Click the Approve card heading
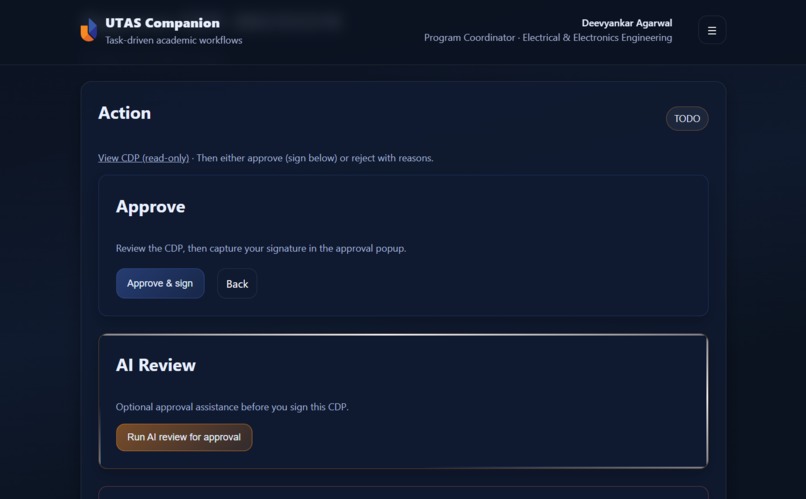 (x=151, y=207)
